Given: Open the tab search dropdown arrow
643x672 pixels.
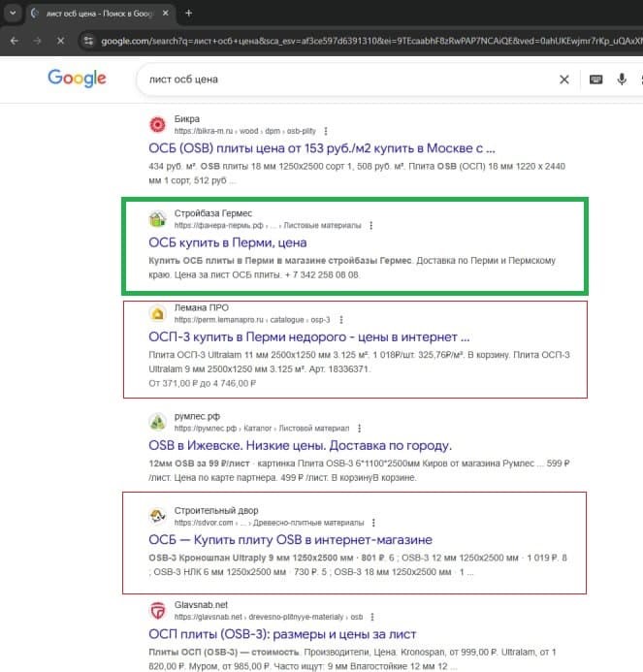Looking at the screenshot, I should pyautogui.click(x=13, y=13).
